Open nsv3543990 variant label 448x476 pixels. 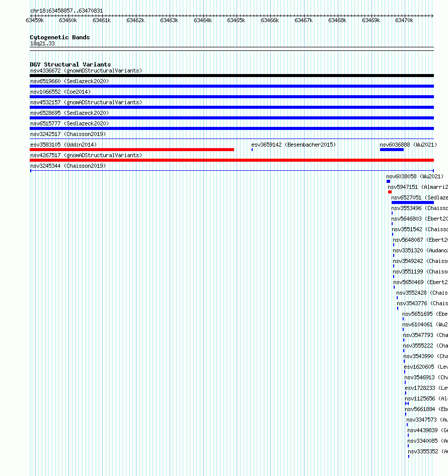426,357
